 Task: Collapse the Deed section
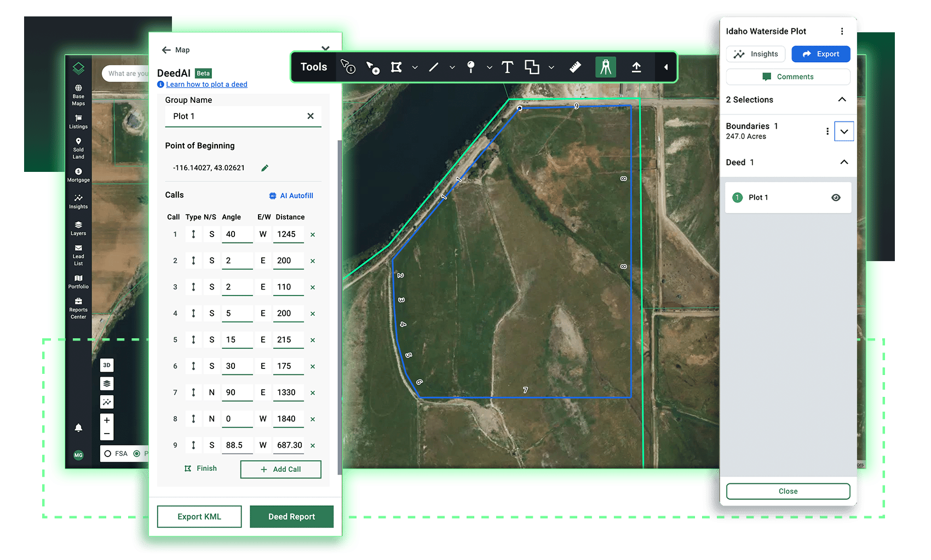click(844, 162)
